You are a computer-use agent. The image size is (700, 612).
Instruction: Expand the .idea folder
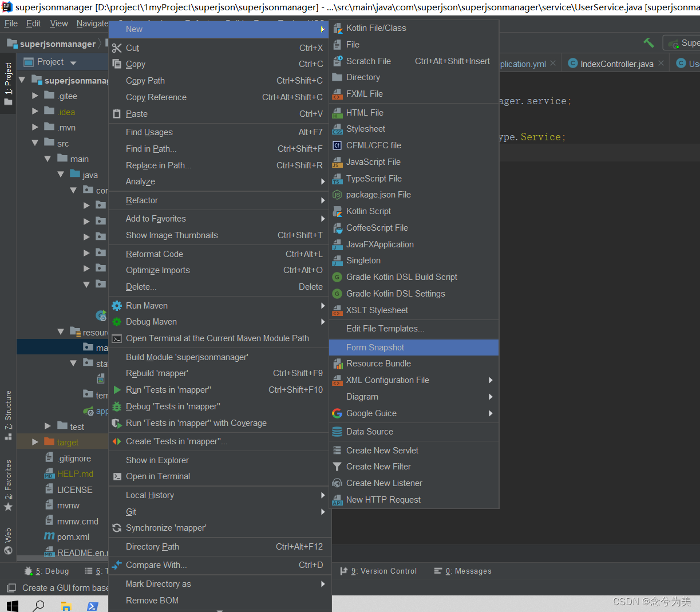tap(35, 112)
